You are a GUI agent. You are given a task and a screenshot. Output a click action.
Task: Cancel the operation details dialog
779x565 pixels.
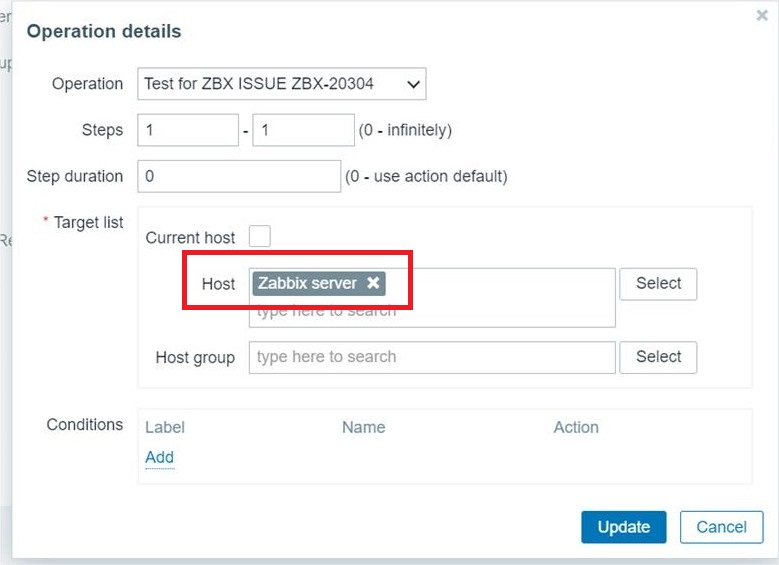tap(721, 527)
